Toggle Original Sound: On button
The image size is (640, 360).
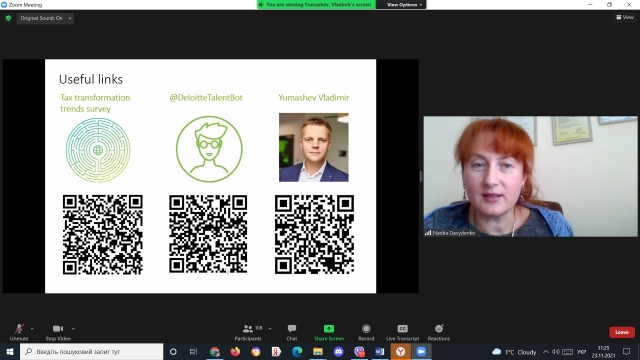(x=41, y=18)
